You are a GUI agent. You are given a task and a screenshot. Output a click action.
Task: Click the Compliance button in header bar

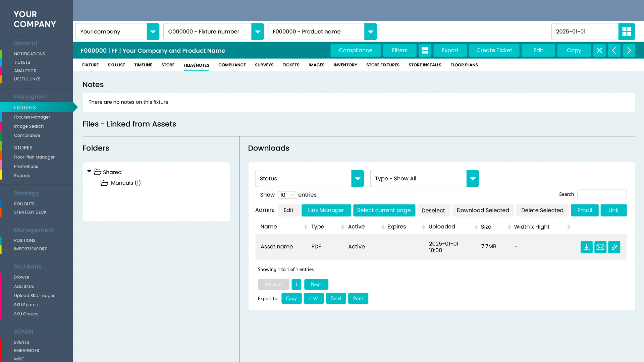(356, 50)
